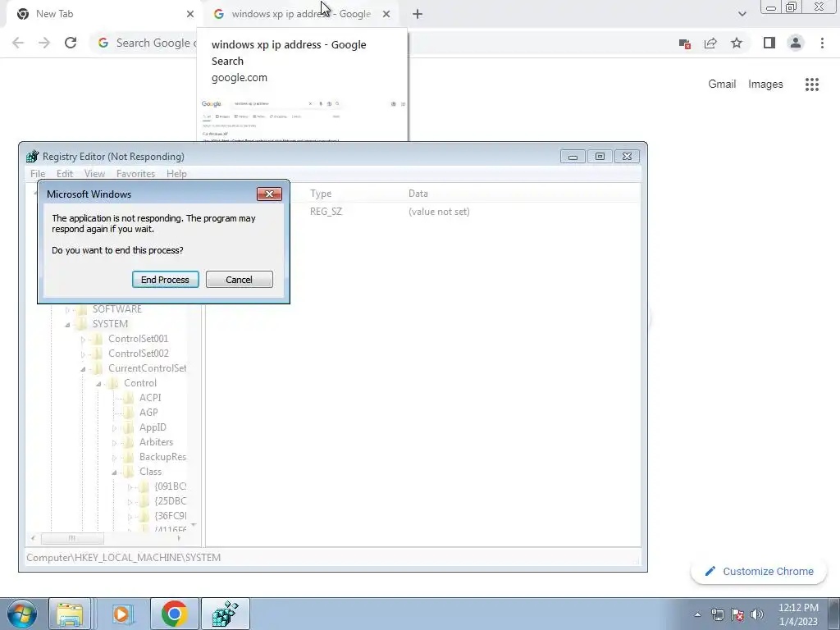Open the View menu in Registry Editor
Screen dimensions: 840x630
94,174
